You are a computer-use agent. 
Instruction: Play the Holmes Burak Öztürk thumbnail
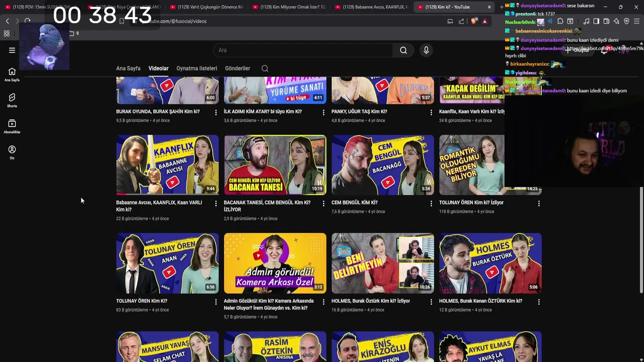(x=491, y=263)
